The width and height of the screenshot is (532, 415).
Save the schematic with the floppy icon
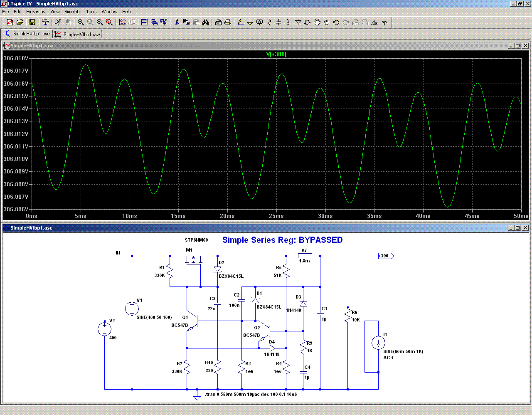click(x=32, y=22)
